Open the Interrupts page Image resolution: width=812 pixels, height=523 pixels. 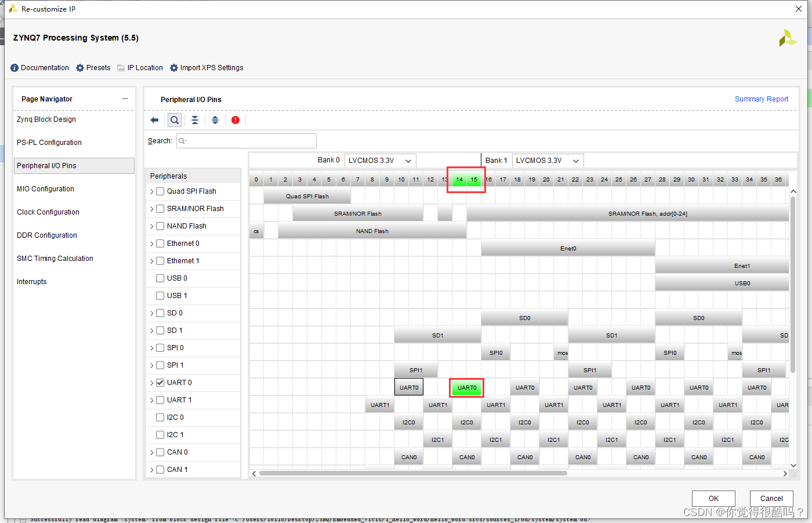pos(32,282)
